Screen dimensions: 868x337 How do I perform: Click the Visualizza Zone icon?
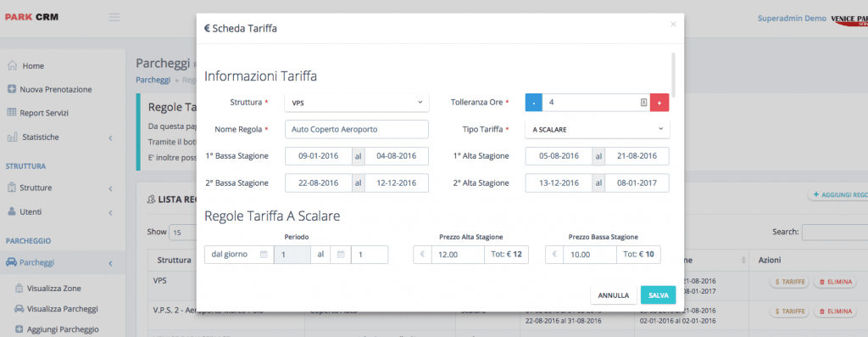[x=19, y=289]
